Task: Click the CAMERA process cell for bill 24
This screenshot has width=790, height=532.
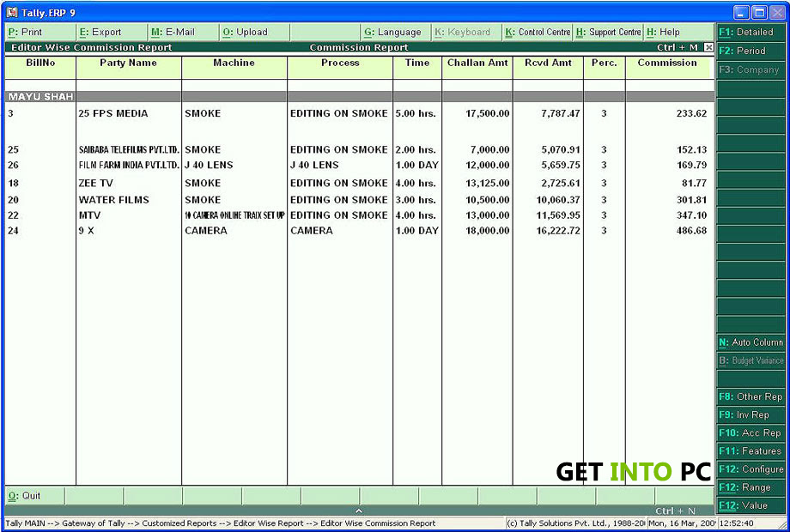Action: tap(312, 231)
